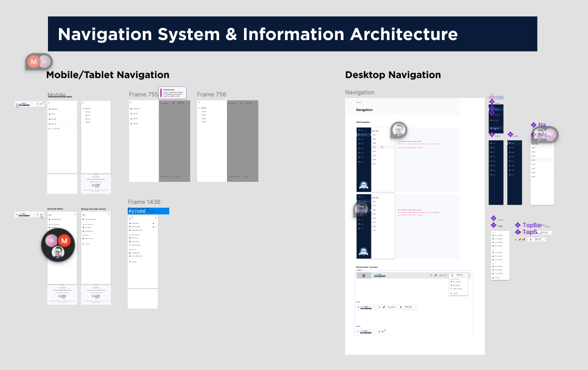Click the badge at bottom of first side navigation

[x=362, y=186]
